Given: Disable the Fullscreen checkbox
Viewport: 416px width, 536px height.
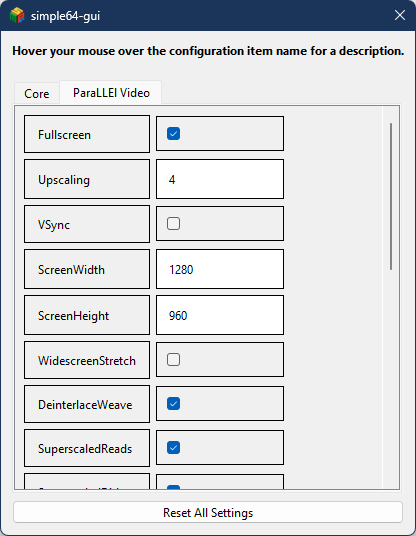Looking at the screenshot, I should pyautogui.click(x=173, y=134).
